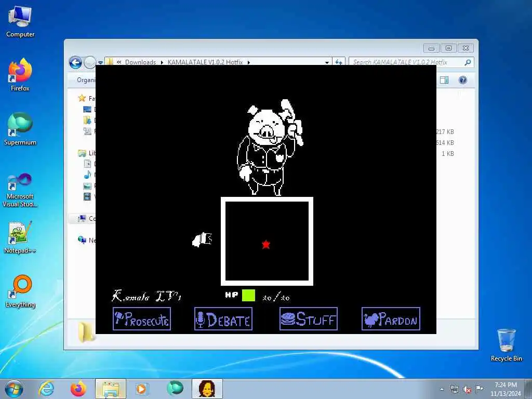Open the Organize menu in Explorer
The image size is (532, 399).
point(86,79)
